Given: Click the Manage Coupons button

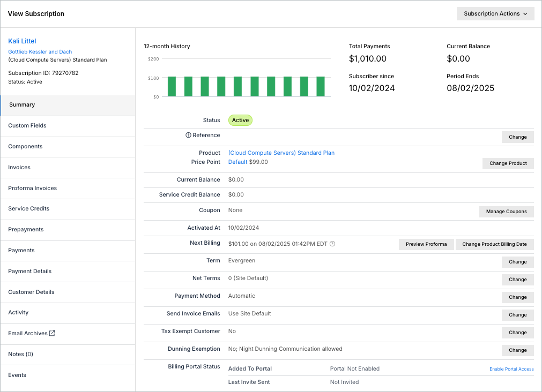Looking at the screenshot, I should click(x=506, y=212).
